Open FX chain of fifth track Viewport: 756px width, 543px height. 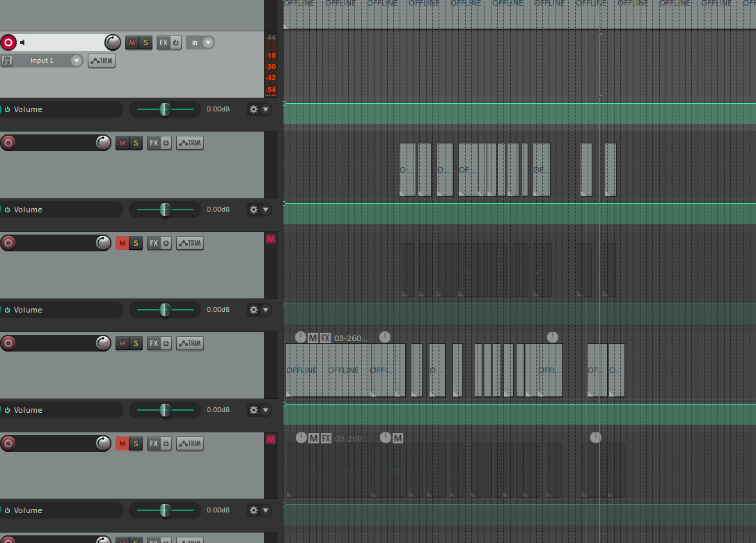(154, 443)
